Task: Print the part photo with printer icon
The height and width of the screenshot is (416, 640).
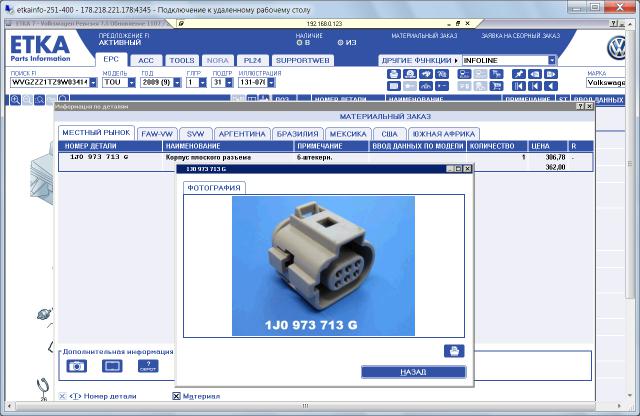Action: click(454, 351)
